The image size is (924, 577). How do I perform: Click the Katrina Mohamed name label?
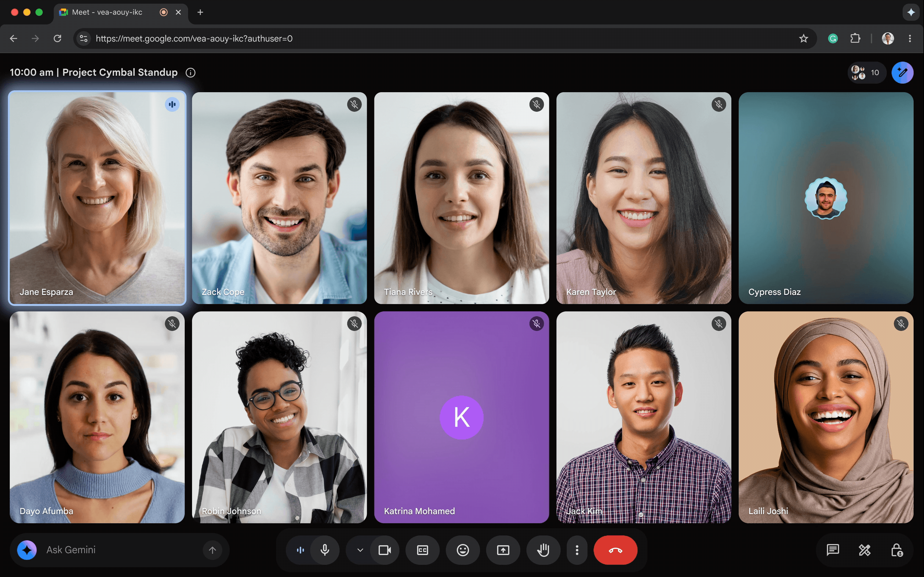point(420,511)
